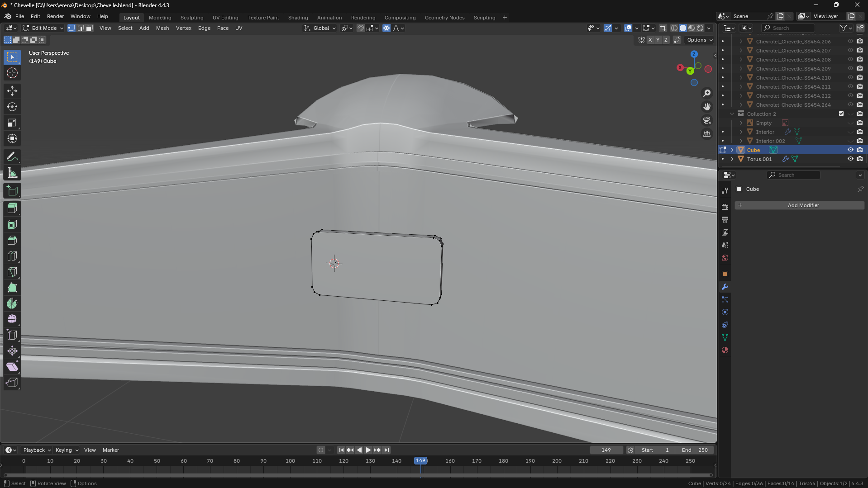Toggle Y axis mesh mirror
The height and width of the screenshot is (488, 868).
[x=658, y=40]
